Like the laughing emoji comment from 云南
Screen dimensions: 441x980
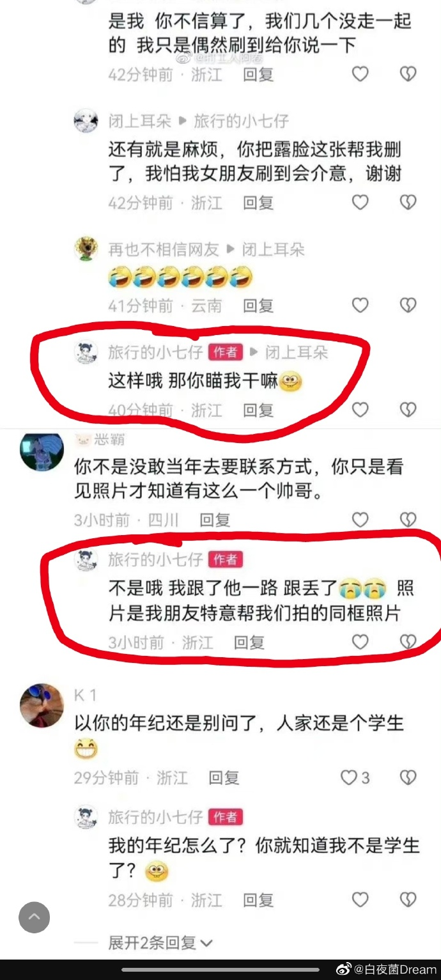pyautogui.click(x=360, y=306)
